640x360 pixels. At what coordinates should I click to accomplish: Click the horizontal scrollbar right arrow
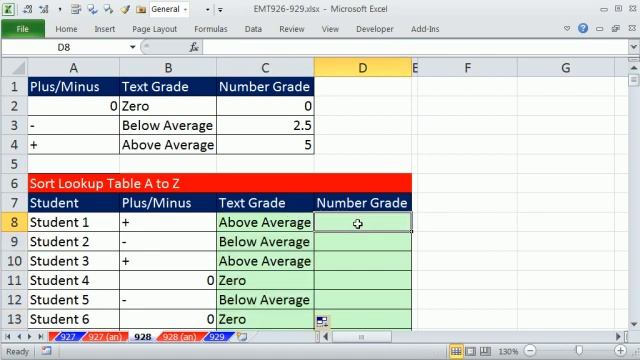618,337
